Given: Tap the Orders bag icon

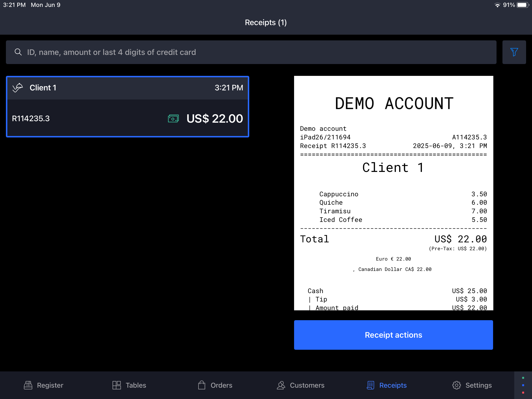Looking at the screenshot, I should [x=202, y=385].
